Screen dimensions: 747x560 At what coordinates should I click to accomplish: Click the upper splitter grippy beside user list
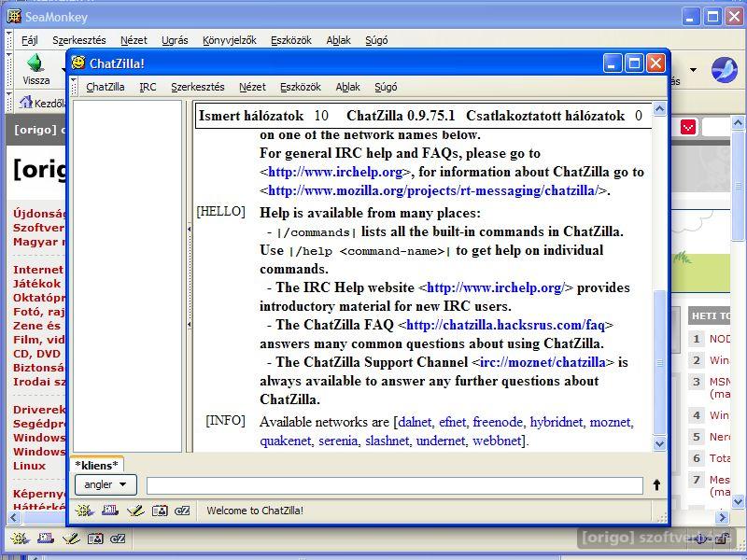point(190,229)
